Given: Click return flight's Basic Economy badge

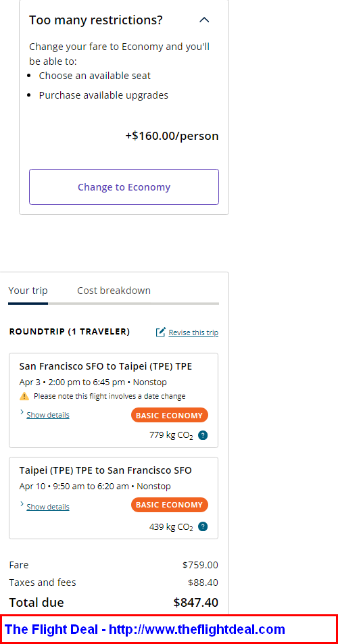Looking at the screenshot, I should coord(170,505).
